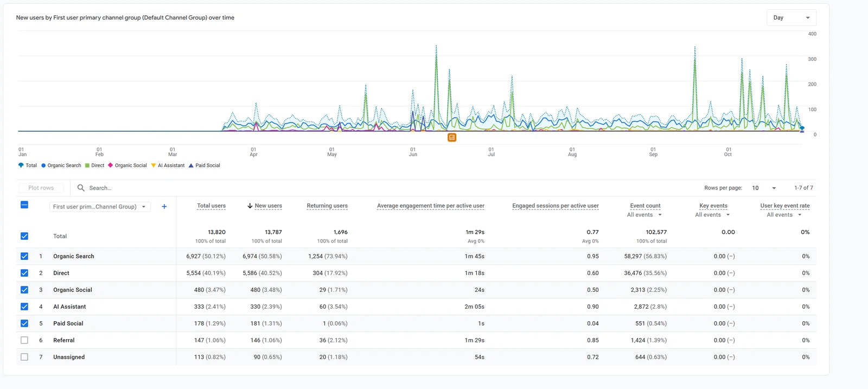The width and height of the screenshot is (868, 389).
Task: Click Organic Search total users 6,927
Action: [x=194, y=256]
